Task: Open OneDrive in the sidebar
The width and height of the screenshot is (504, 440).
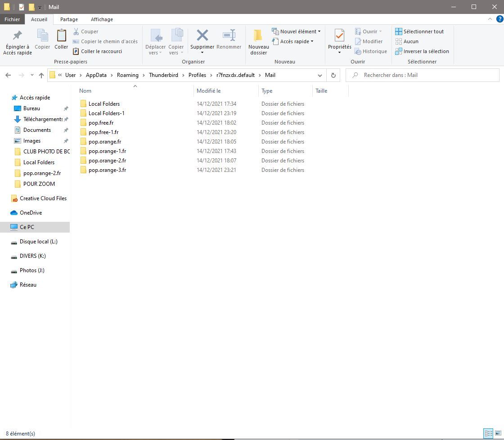Action: pos(31,213)
